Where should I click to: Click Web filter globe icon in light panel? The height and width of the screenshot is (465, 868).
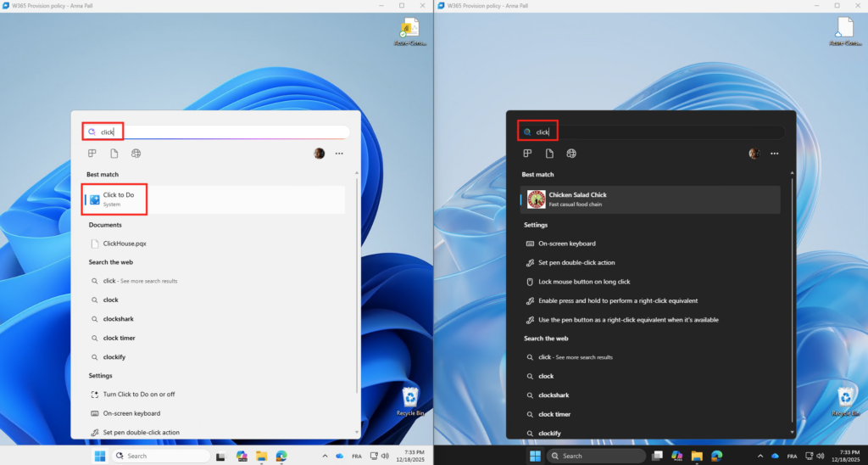tap(136, 154)
